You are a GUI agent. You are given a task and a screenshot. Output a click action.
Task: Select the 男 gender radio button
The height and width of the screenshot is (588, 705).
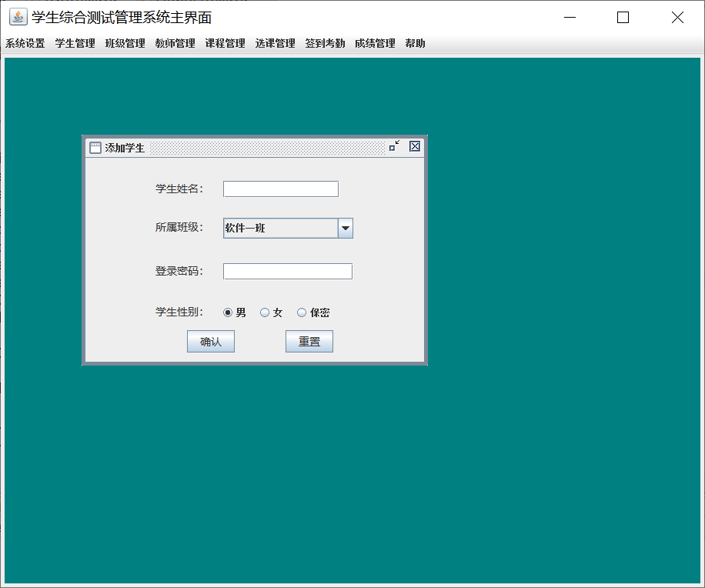(228, 312)
